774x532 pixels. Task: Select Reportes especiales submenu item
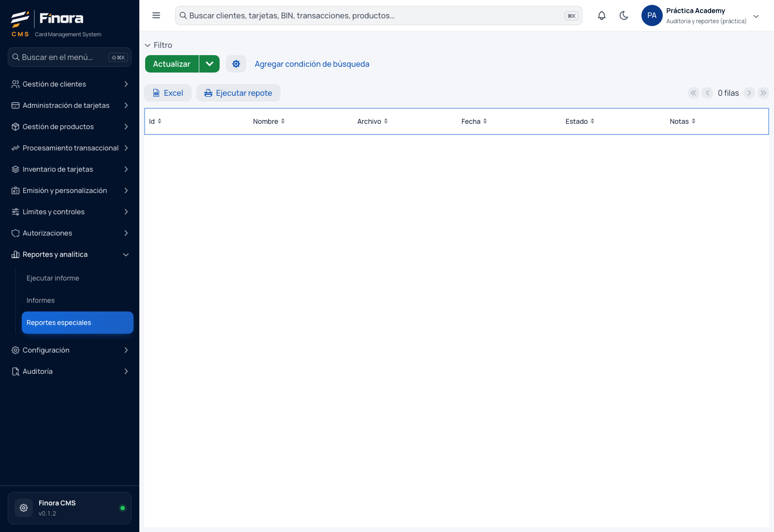coord(77,323)
